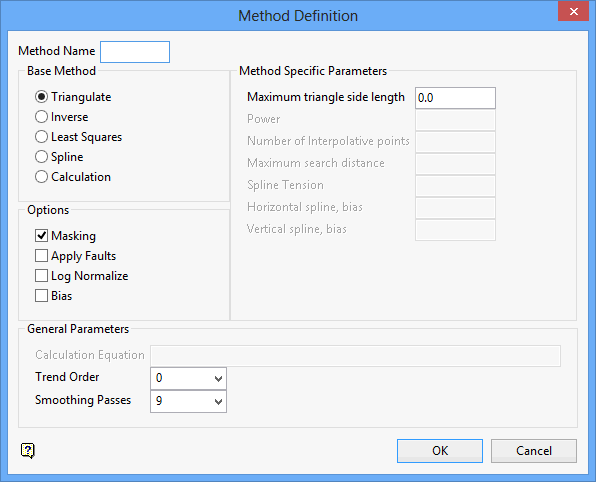This screenshot has height=482, width=596.
Task: Click the Power parameter field
Action: pos(455,120)
